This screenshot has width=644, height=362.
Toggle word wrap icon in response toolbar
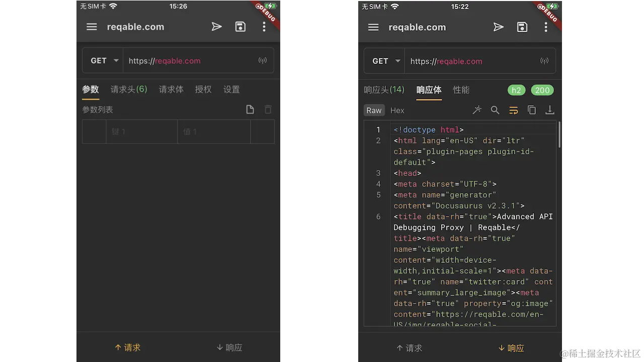click(x=514, y=110)
